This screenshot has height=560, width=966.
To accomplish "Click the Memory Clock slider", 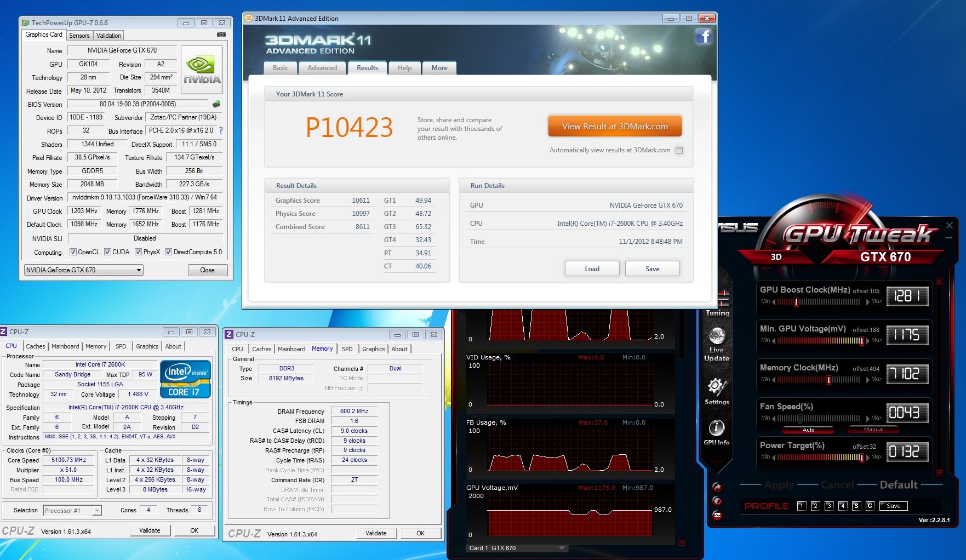I will pos(819,380).
